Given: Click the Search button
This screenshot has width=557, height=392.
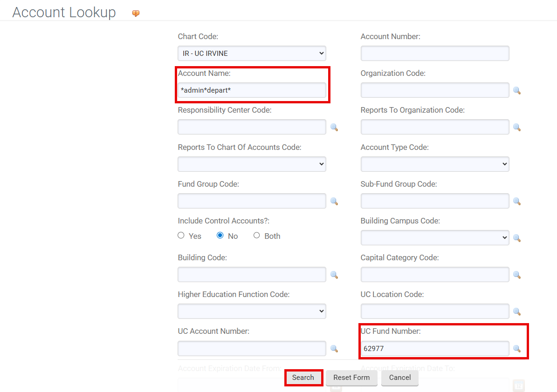Looking at the screenshot, I should coord(303,378).
